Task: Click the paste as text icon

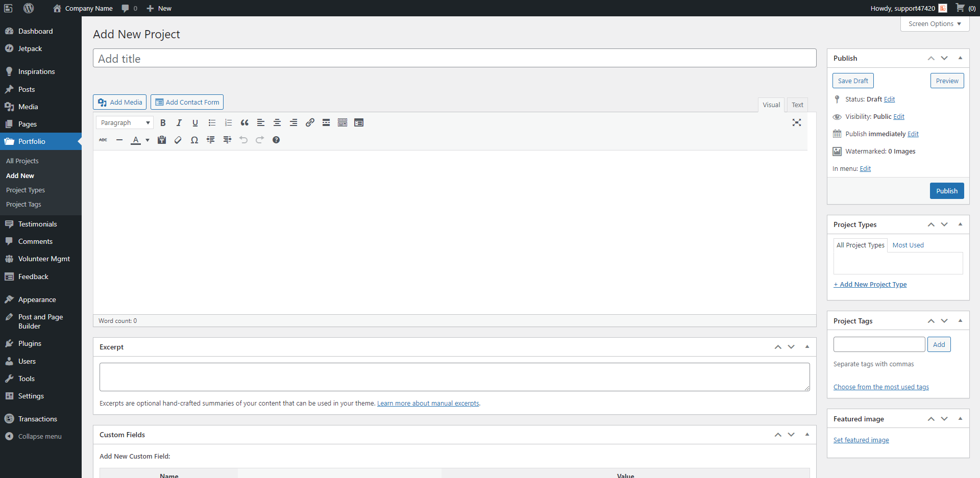Action: (x=162, y=140)
